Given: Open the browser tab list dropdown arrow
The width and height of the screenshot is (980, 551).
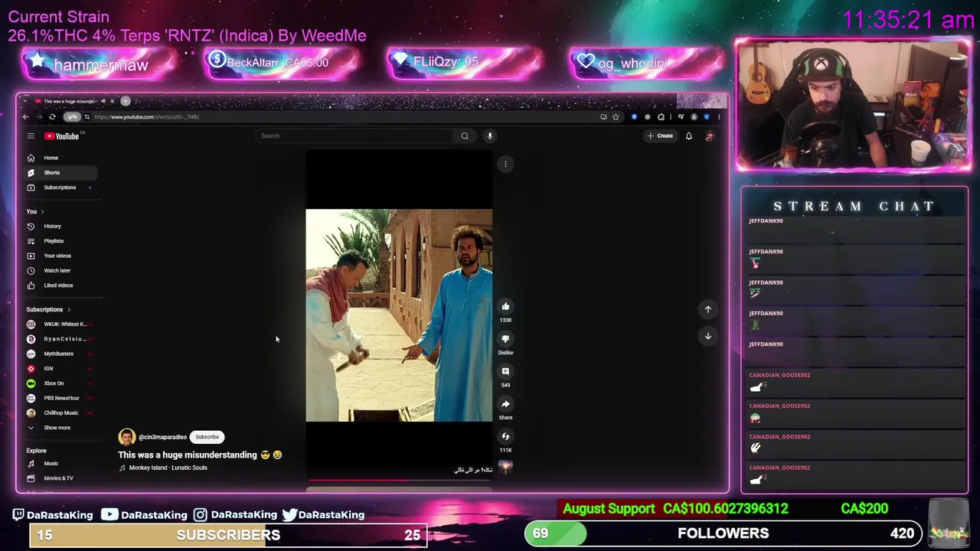Looking at the screenshot, I should point(26,101).
